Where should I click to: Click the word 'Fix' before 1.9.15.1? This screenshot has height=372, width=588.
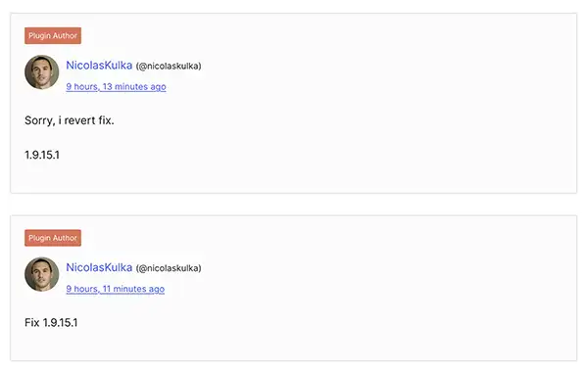[32, 322]
